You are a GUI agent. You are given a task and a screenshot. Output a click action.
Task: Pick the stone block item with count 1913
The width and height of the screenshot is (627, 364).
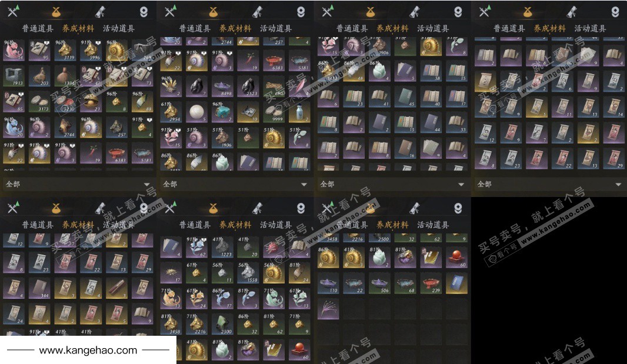coord(14,76)
